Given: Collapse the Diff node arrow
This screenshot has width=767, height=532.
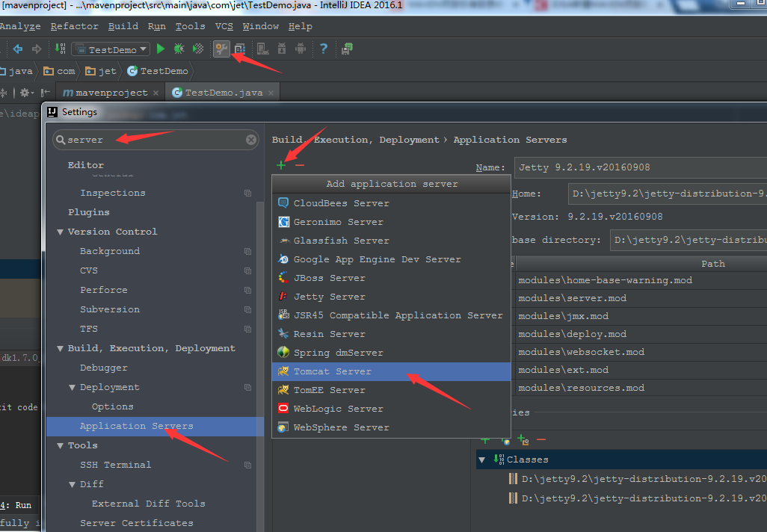Looking at the screenshot, I should click(72, 485).
